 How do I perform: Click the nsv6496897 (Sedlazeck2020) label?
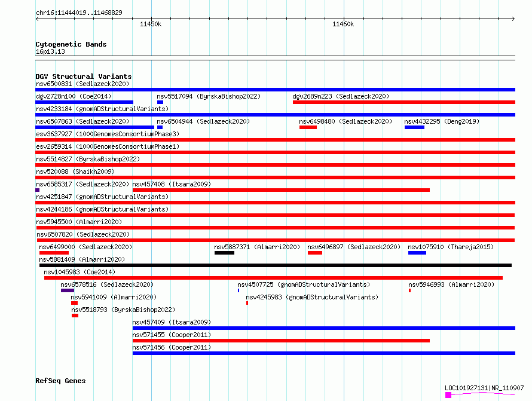click(354, 247)
